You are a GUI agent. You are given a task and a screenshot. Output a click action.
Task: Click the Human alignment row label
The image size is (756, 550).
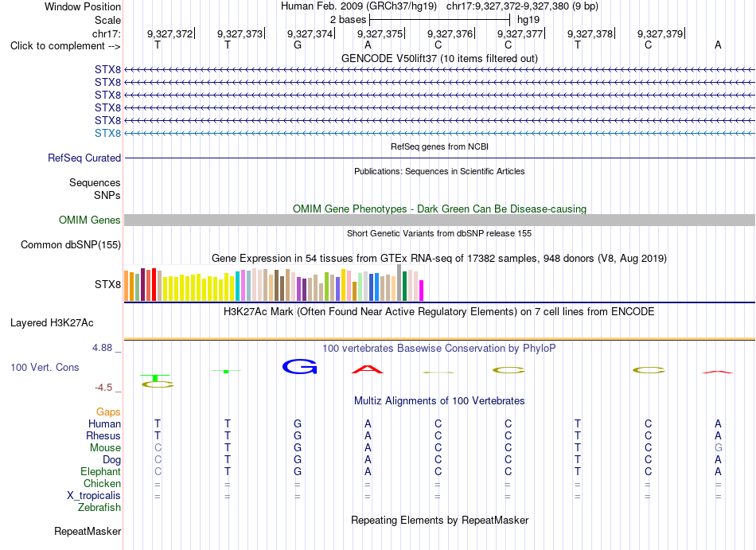(x=104, y=423)
